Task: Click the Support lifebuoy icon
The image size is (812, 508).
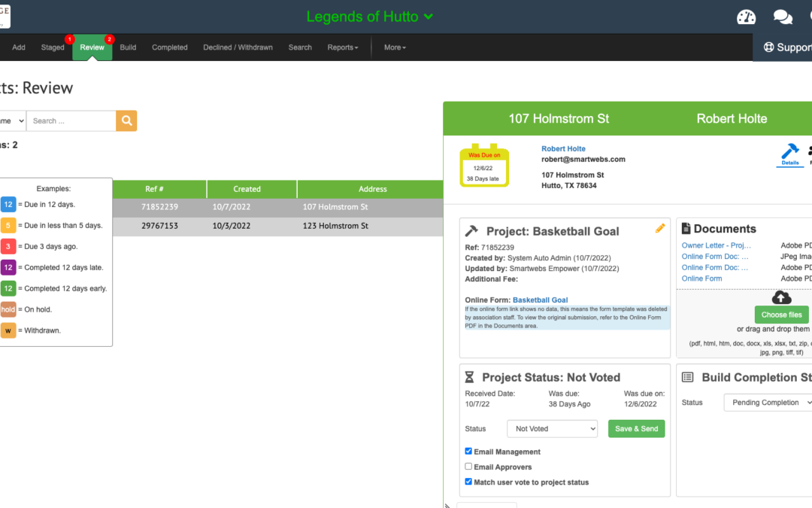Action: click(x=768, y=47)
